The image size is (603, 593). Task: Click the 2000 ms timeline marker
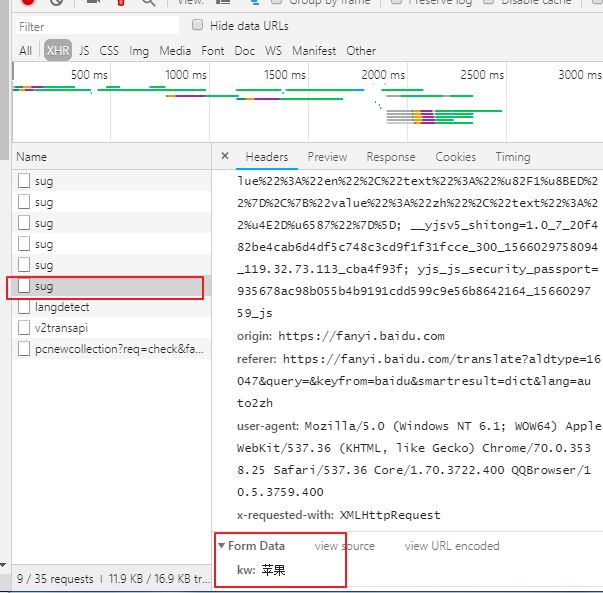coord(383,74)
